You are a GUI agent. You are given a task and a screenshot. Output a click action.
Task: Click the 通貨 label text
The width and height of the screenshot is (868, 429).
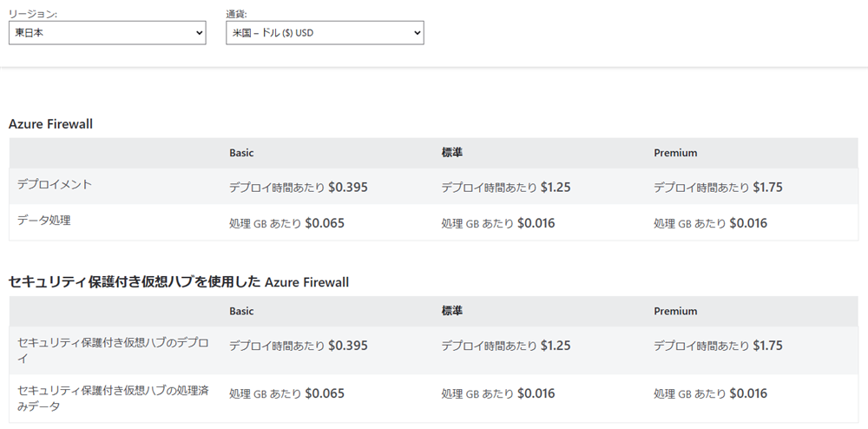[x=236, y=14]
